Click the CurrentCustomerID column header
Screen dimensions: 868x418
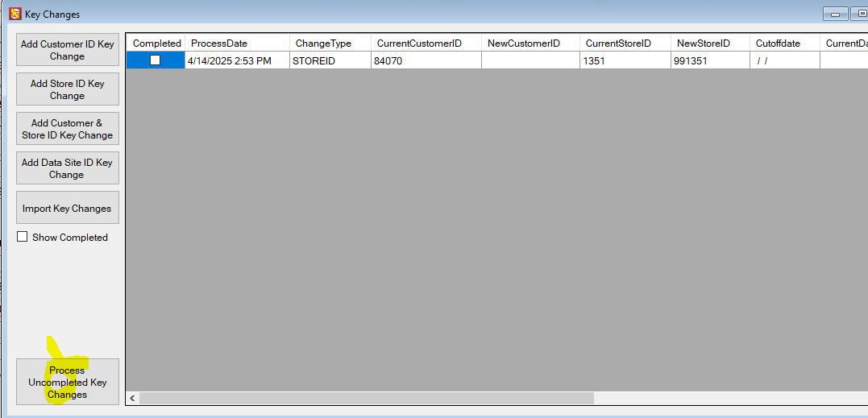pyautogui.click(x=426, y=43)
